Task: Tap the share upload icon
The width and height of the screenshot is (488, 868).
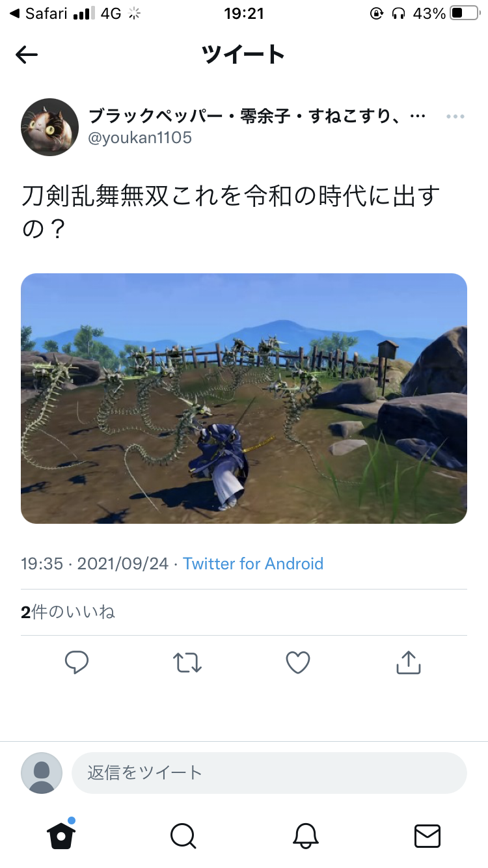Action: 409,662
